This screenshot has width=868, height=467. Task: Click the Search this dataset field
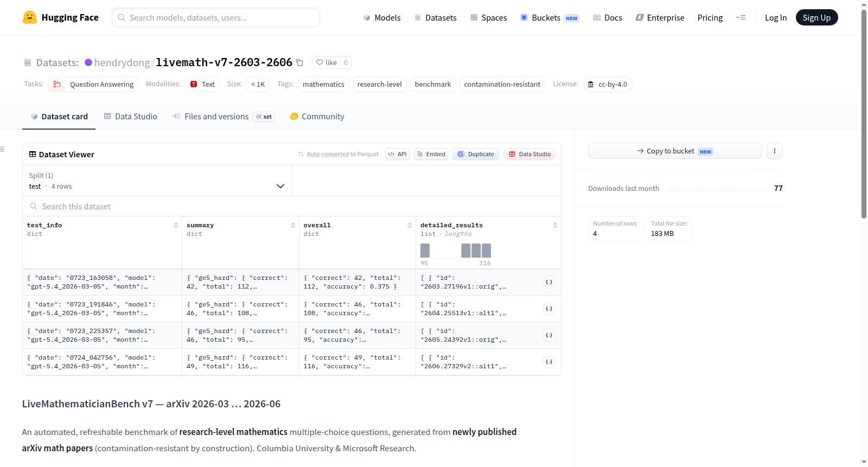[x=292, y=206]
